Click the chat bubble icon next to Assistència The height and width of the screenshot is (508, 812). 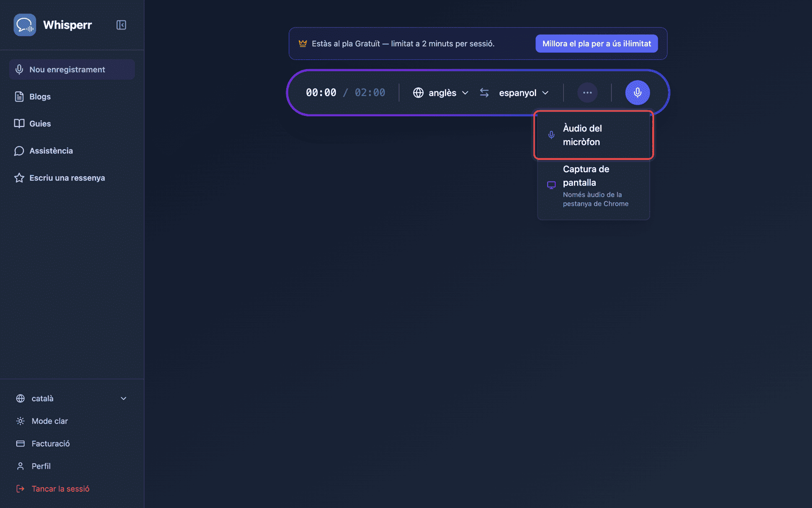pos(19,151)
